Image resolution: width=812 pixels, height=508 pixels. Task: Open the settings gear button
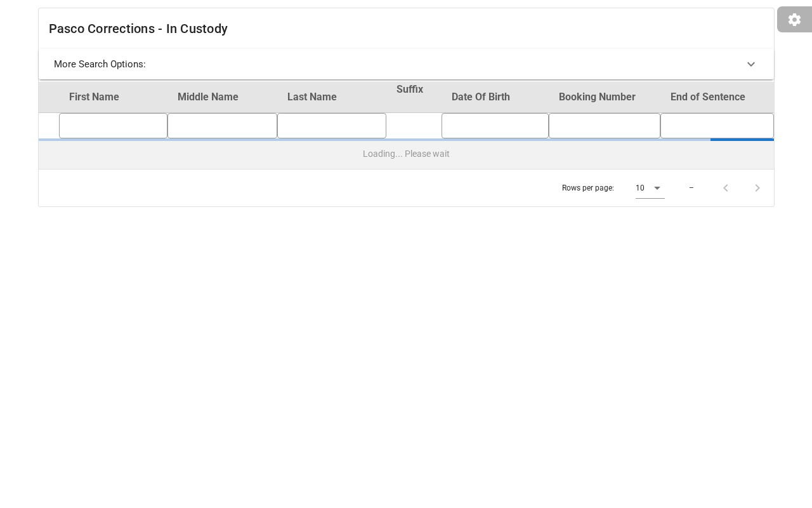pyautogui.click(x=794, y=20)
